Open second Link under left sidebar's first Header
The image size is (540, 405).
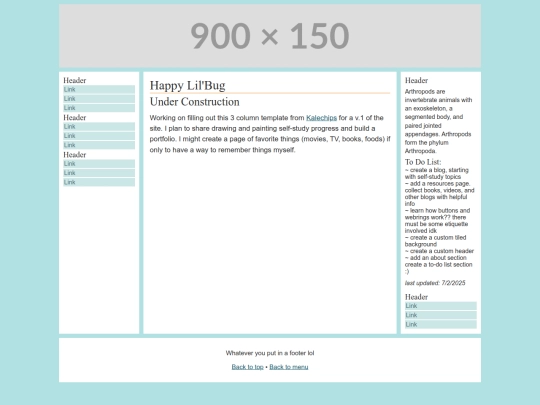[x=99, y=99]
